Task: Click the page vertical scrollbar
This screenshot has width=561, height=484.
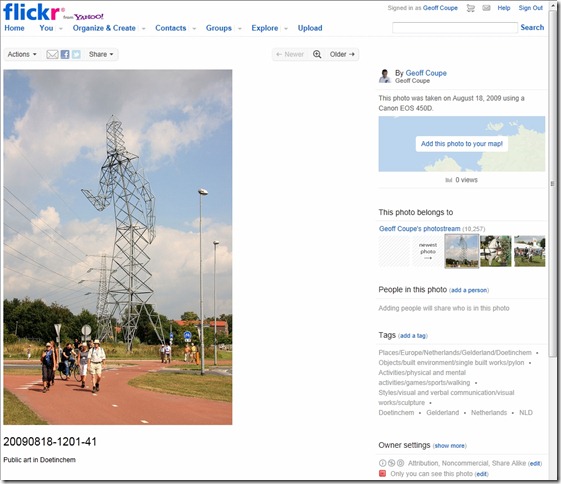Action: pyautogui.click(x=553, y=184)
